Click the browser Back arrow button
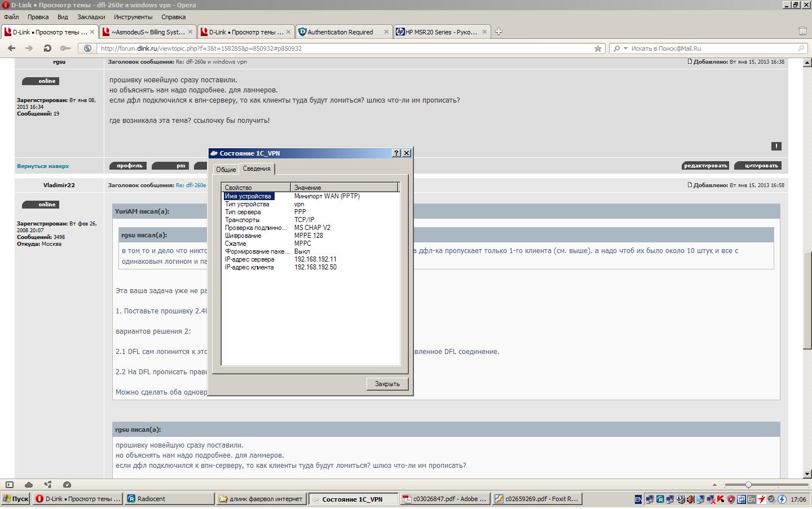The width and height of the screenshot is (812, 509). [11, 48]
